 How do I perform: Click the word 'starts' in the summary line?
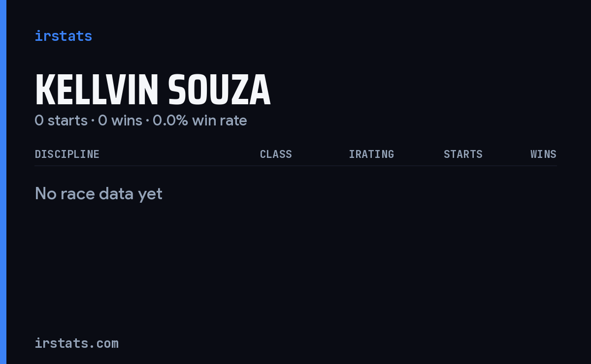pyautogui.click(x=67, y=121)
